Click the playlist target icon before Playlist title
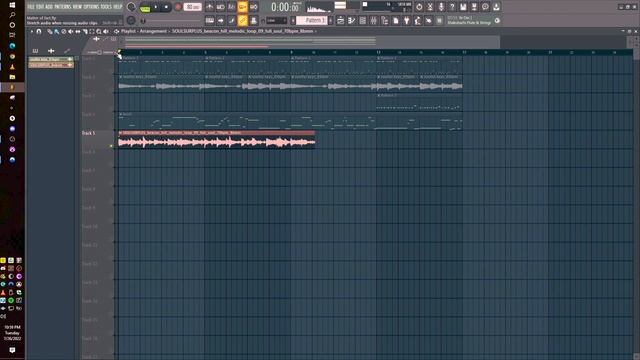Image resolution: width=640 pixels, height=360 pixels. click(116, 31)
